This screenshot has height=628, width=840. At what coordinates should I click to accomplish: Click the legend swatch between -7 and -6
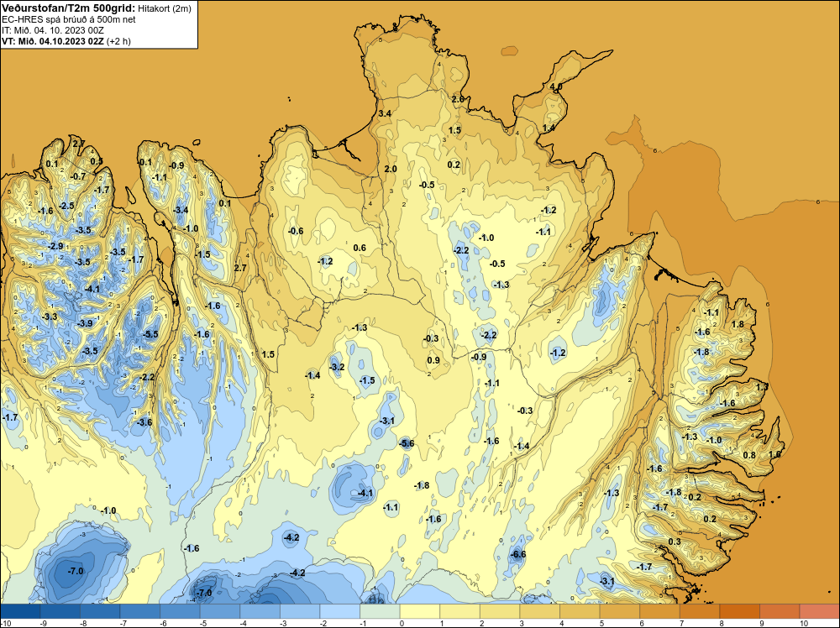pyautogui.click(x=140, y=611)
